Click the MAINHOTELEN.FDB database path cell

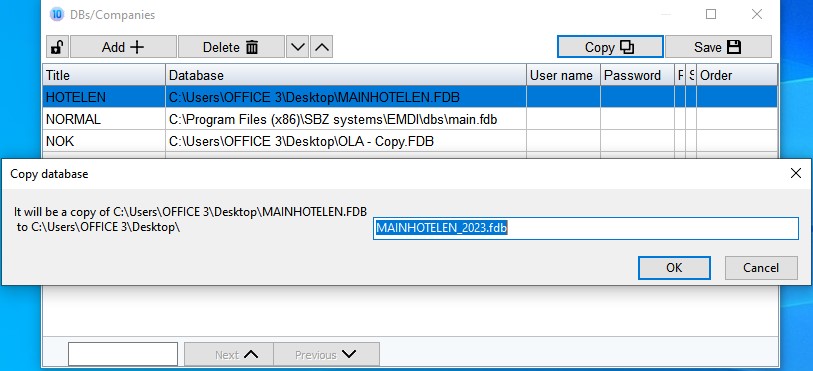346,97
